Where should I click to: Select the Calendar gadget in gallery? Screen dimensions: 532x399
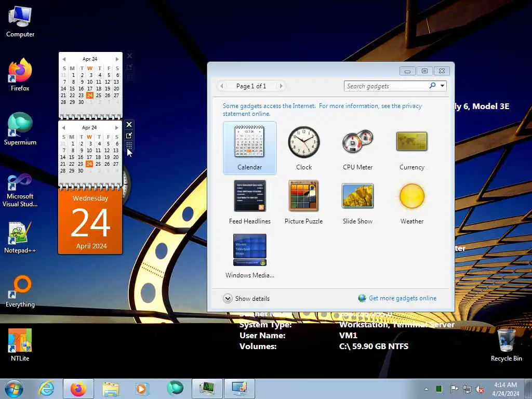coord(250,148)
